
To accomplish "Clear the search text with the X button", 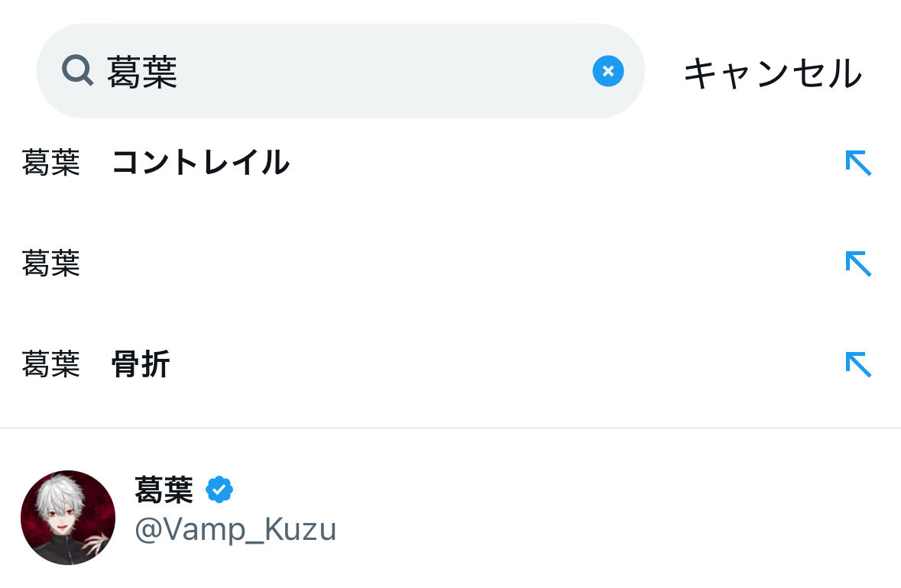I will [608, 71].
